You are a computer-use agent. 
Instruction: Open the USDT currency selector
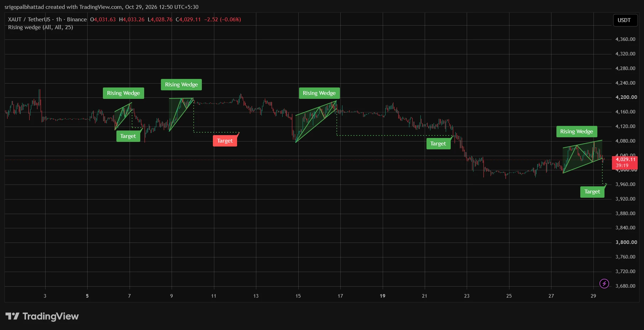coord(625,20)
